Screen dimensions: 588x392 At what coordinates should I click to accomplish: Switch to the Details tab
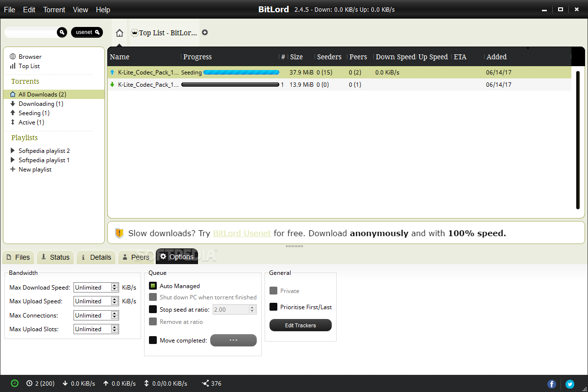click(96, 257)
